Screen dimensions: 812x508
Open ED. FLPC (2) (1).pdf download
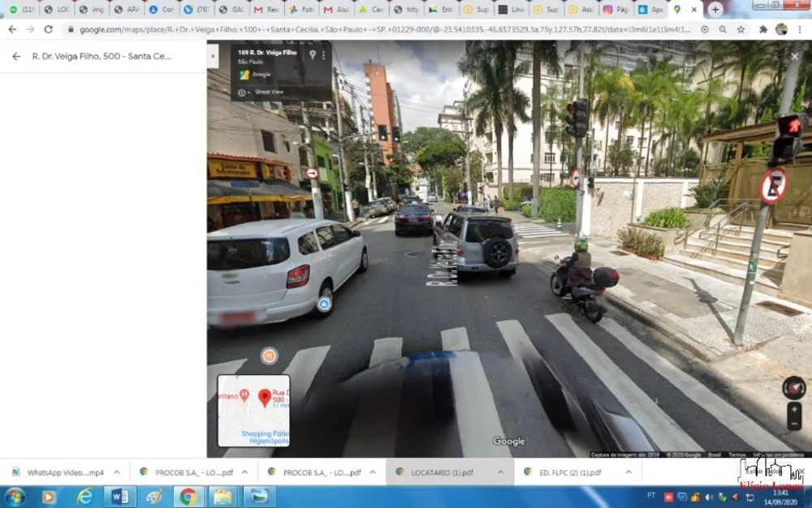[x=563, y=472]
